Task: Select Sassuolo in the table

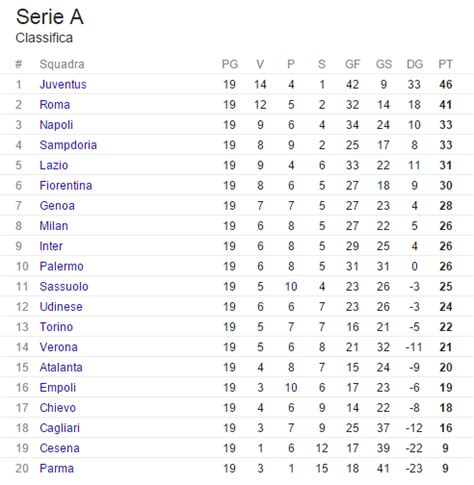Action: [x=64, y=287]
